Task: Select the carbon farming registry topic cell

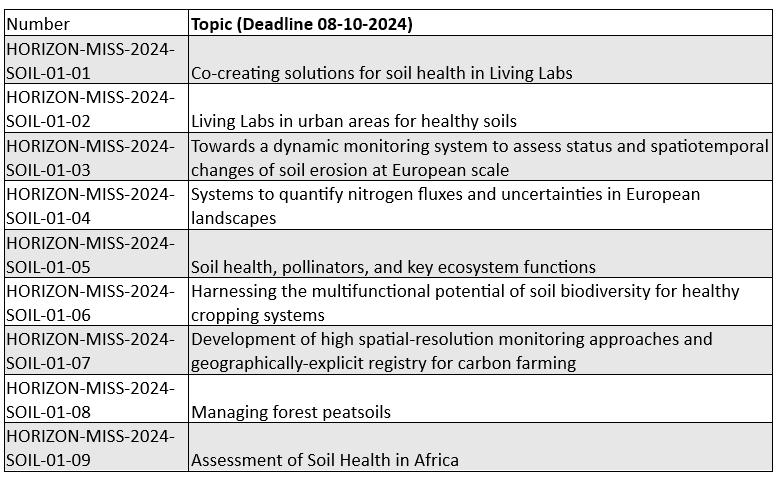Action: (x=480, y=351)
